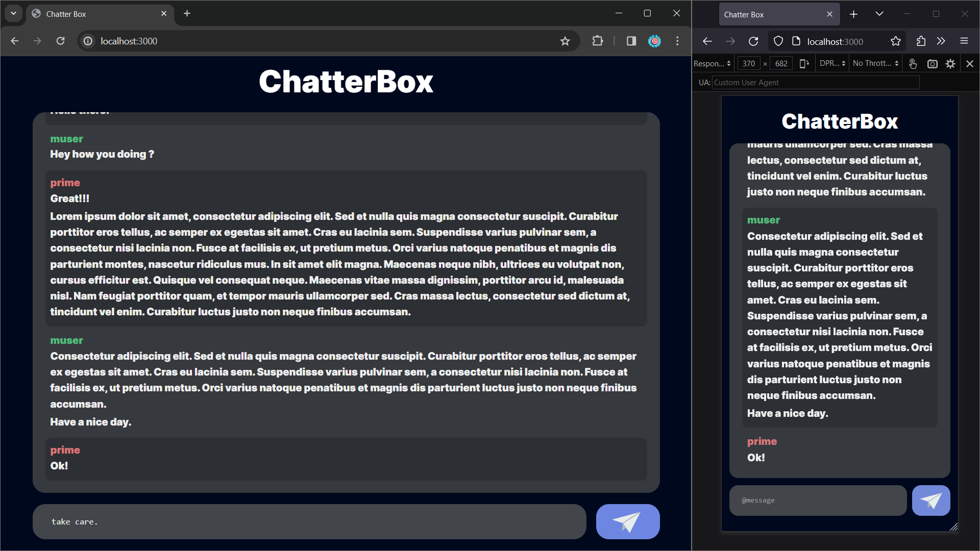Reload the page in Chrome
This screenshot has height=551, width=980.
[60, 41]
